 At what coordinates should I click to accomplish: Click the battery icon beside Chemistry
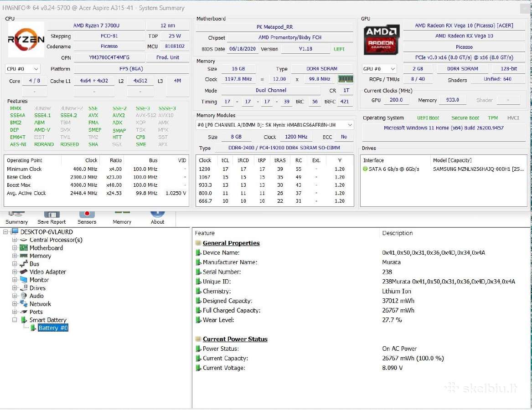click(x=198, y=291)
